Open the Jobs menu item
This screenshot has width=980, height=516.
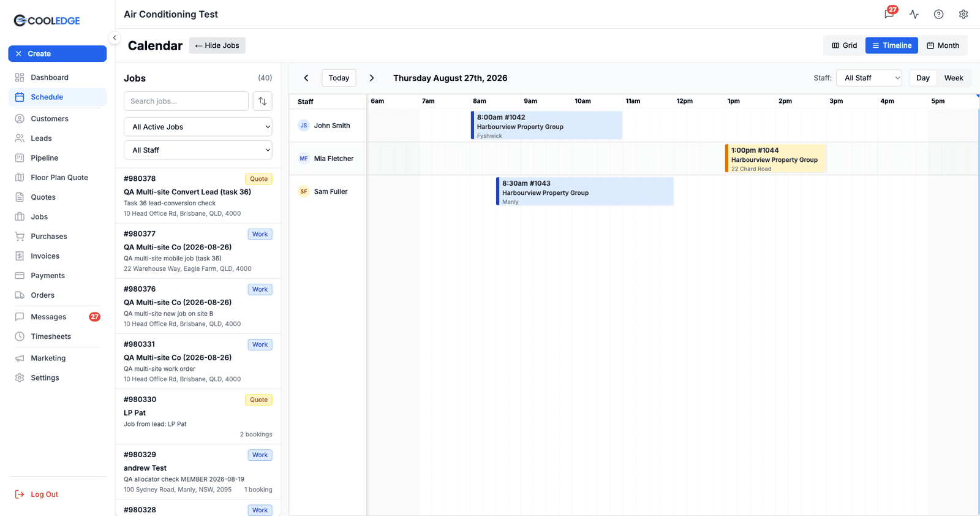(x=58, y=217)
